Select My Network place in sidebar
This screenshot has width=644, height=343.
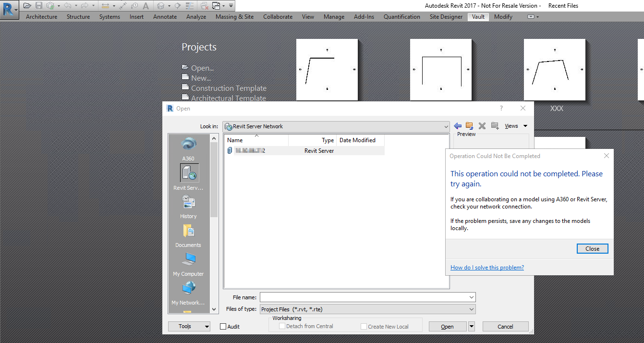[x=188, y=293]
